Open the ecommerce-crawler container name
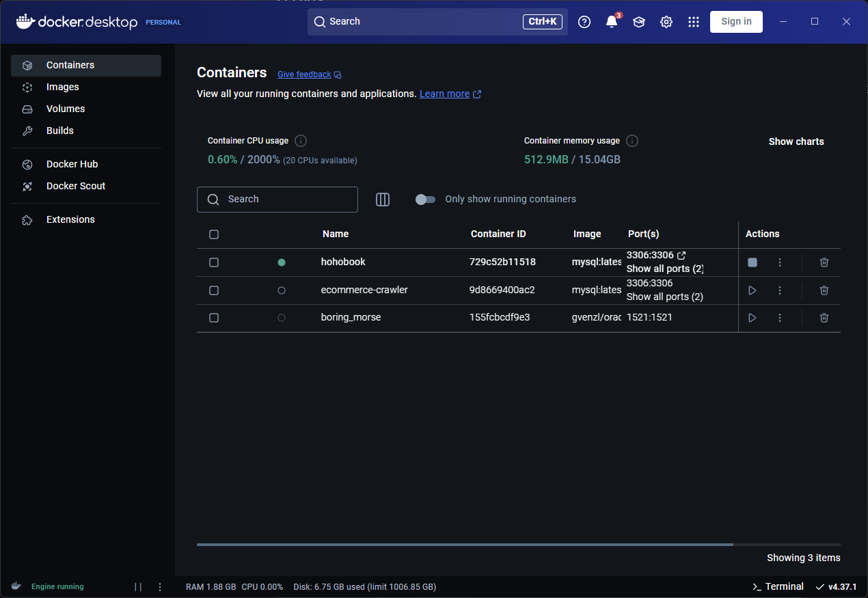The width and height of the screenshot is (868, 598). (x=364, y=290)
